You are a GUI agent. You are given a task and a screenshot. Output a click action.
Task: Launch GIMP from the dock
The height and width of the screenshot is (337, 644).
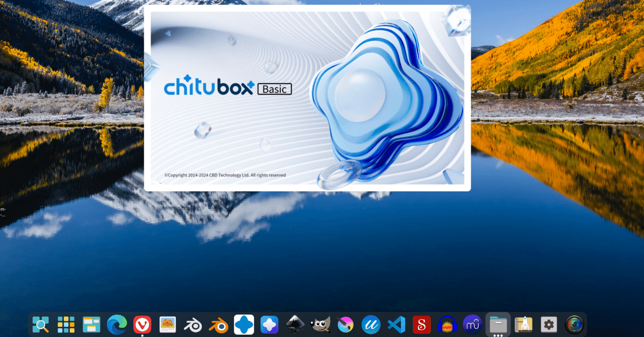320,324
